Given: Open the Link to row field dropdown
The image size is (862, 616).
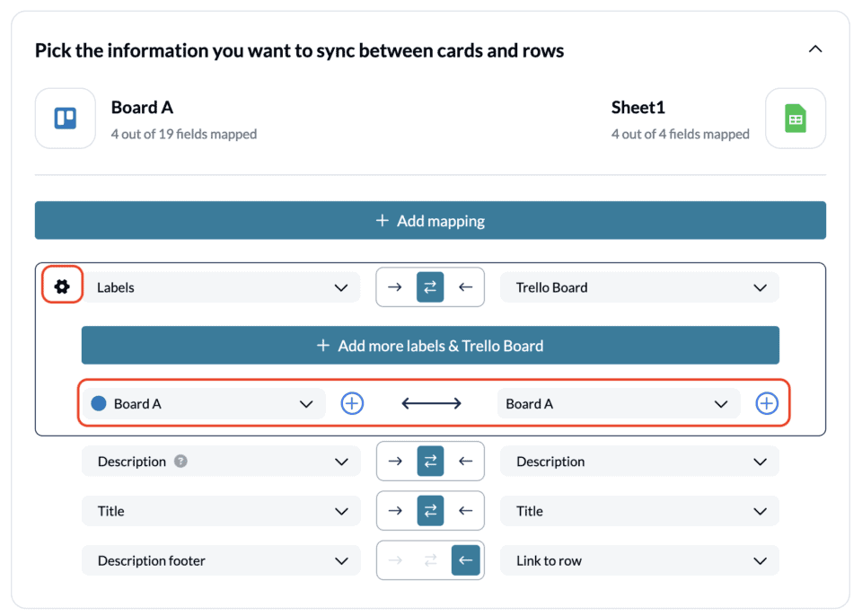Looking at the screenshot, I should pos(640,560).
